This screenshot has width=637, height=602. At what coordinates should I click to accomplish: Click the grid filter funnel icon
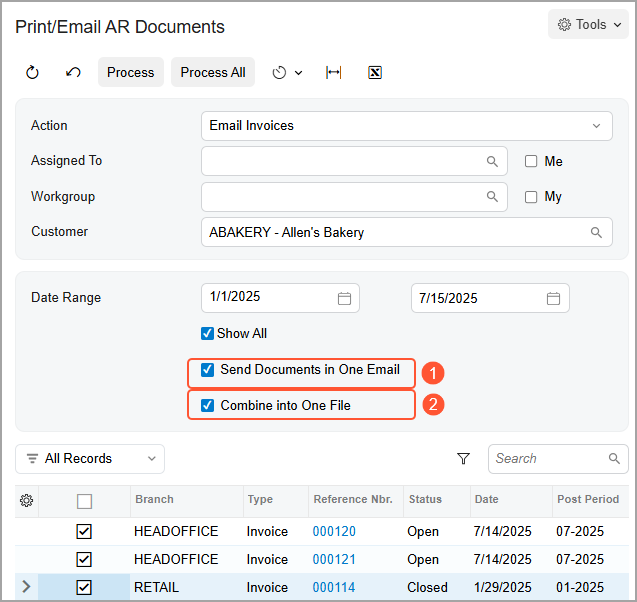463,458
